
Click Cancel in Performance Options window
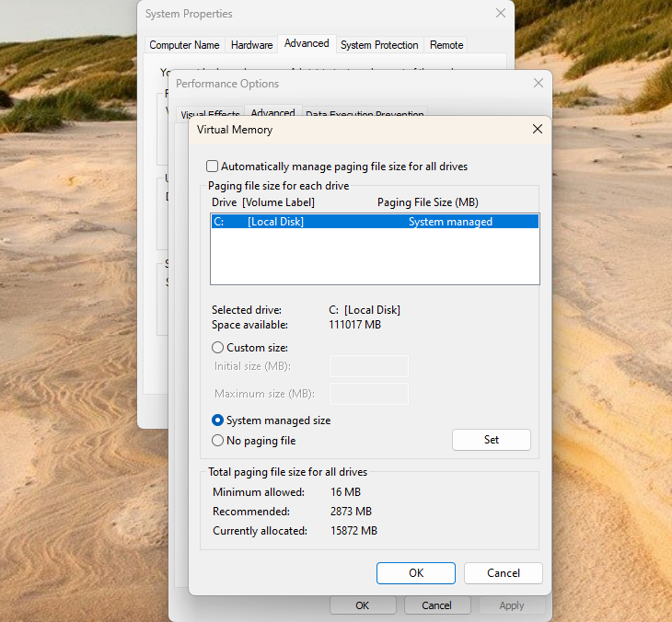coord(437,605)
